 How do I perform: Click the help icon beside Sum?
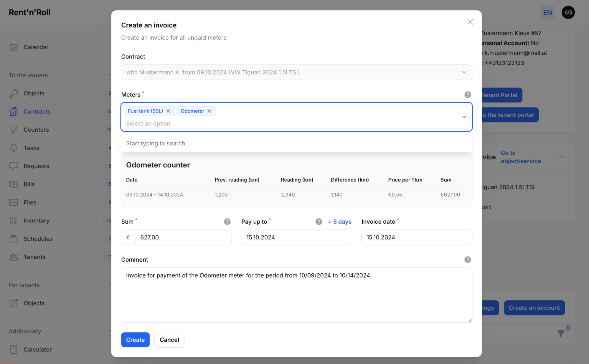[227, 222]
